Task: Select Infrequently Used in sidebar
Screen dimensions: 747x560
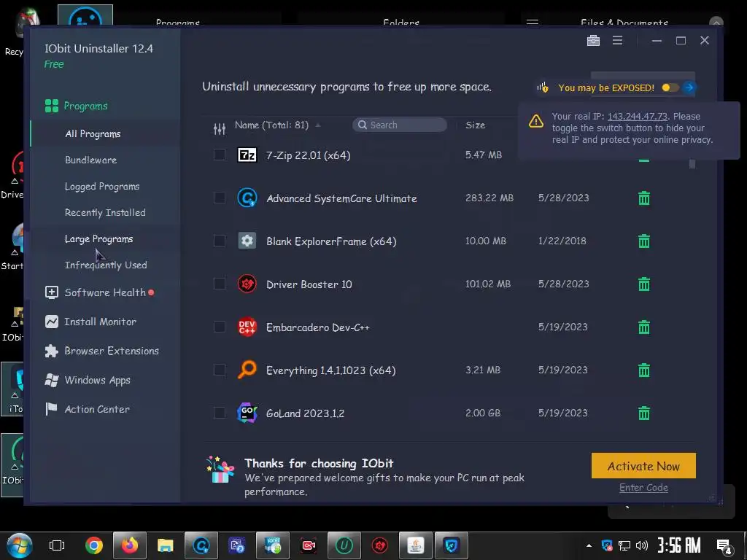Action: [106, 265]
